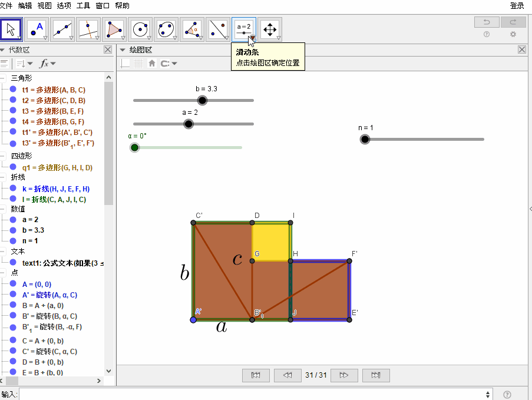Hide triangle t1 visibility dot
This screenshot has height=400, width=532.
(13, 90)
